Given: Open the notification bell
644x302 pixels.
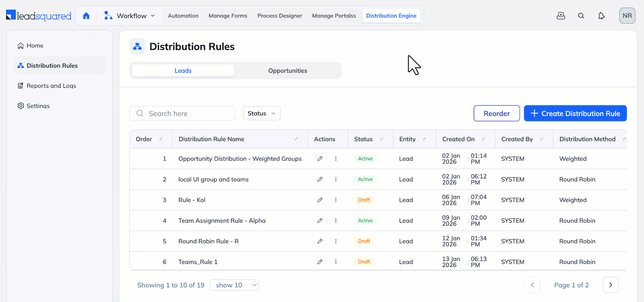Looking at the screenshot, I should pyautogui.click(x=601, y=15).
